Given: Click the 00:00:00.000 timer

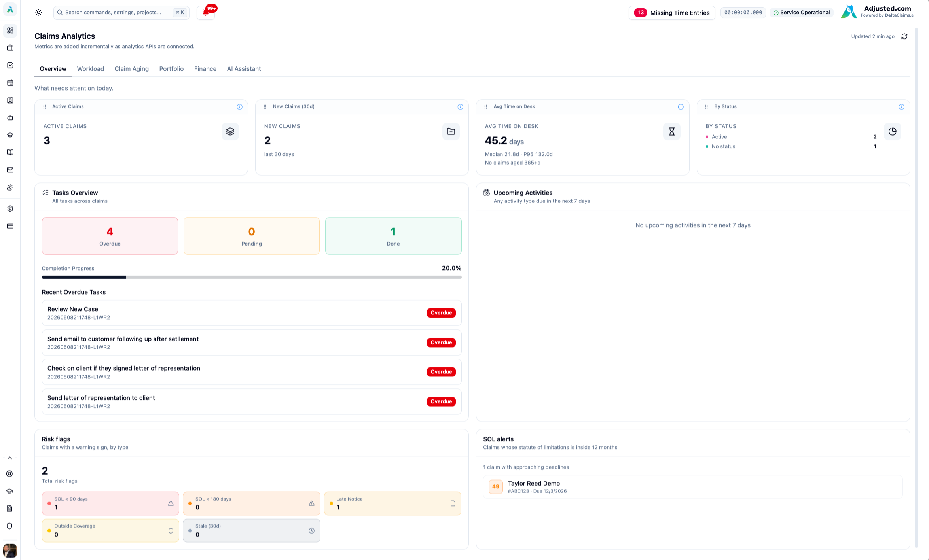Looking at the screenshot, I should 743,13.
